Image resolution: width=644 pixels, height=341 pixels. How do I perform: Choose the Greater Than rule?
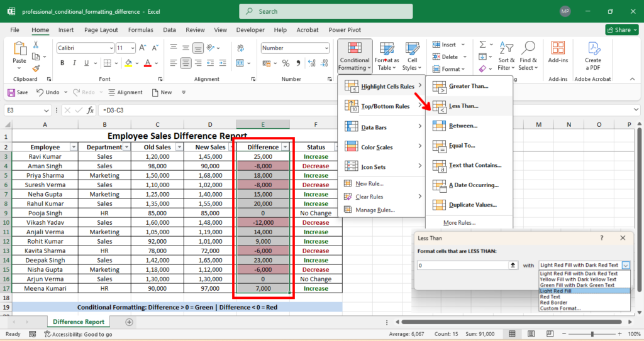pyautogui.click(x=469, y=86)
